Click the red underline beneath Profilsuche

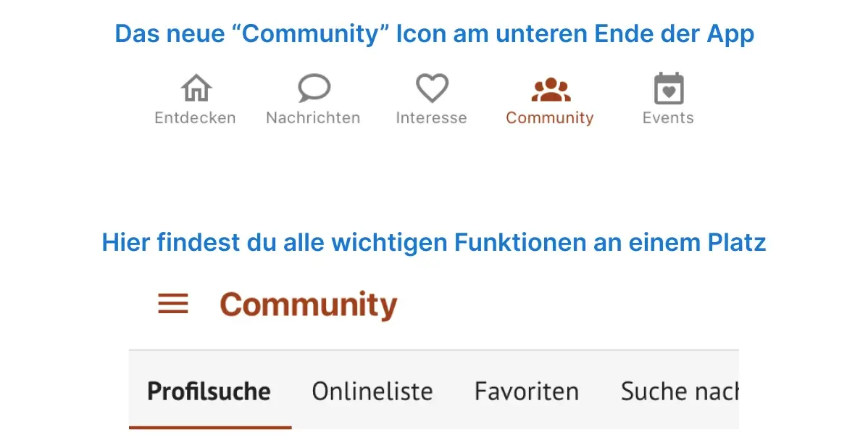pos(210,426)
